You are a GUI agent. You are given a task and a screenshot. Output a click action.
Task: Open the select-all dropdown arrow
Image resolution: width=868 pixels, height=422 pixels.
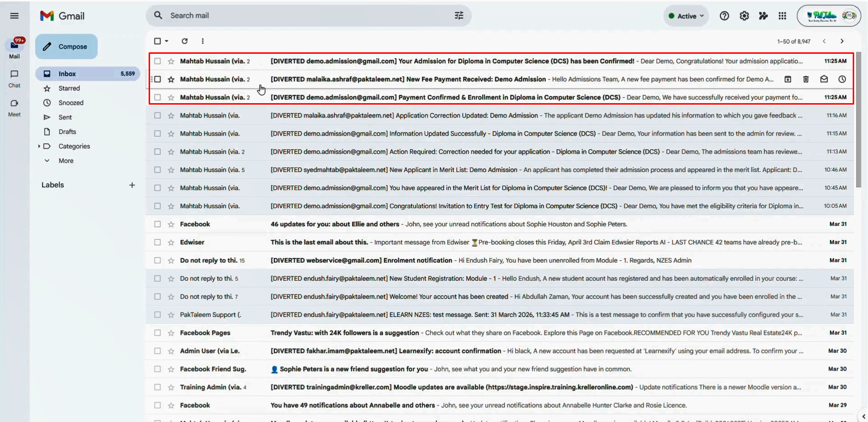[x=167, y=41]
